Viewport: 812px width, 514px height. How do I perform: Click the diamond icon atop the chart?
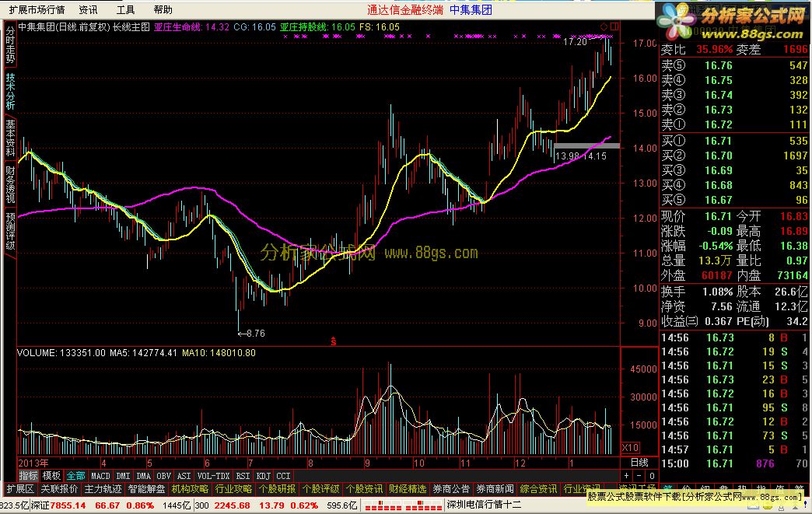click(x=604, y=26)
